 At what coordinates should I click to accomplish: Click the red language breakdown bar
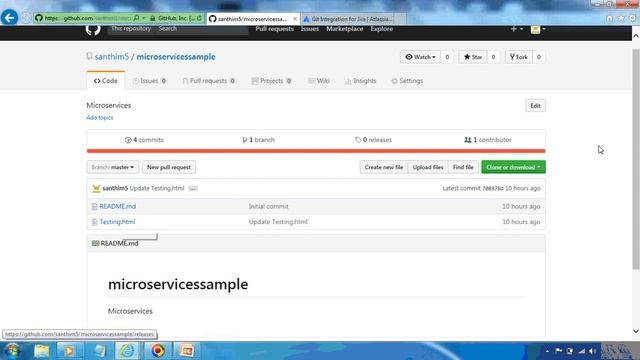point(316,151)
